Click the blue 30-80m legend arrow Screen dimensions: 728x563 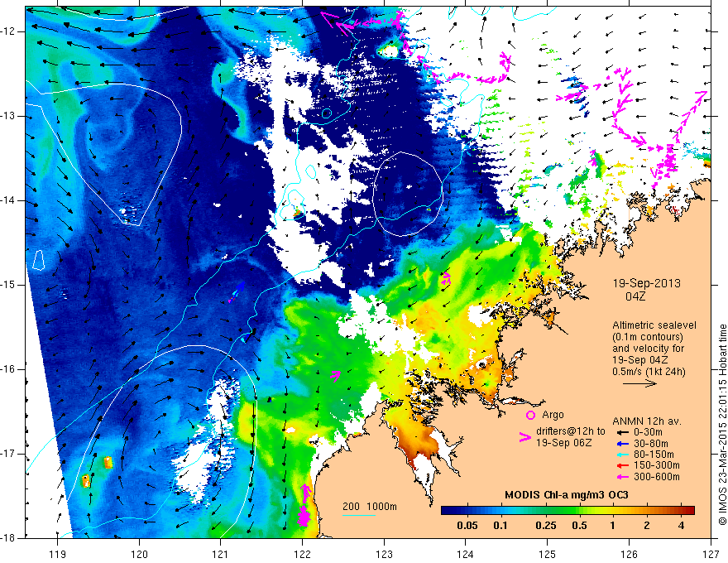622,444
